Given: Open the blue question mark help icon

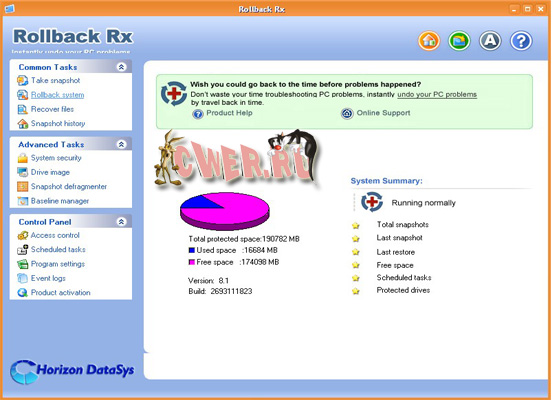Looking at the screenshot, I should pos(521,41).
